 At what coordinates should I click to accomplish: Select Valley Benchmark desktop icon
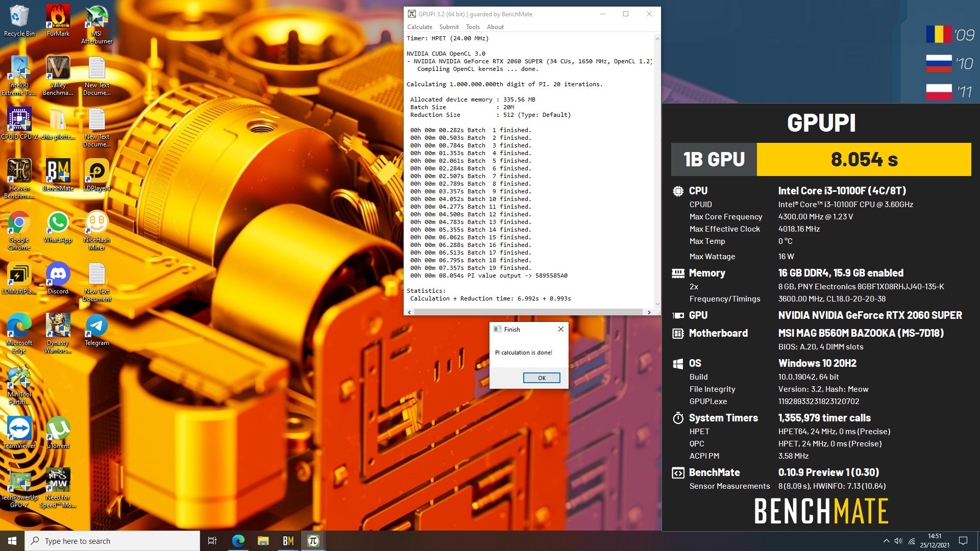coord(58,76)
